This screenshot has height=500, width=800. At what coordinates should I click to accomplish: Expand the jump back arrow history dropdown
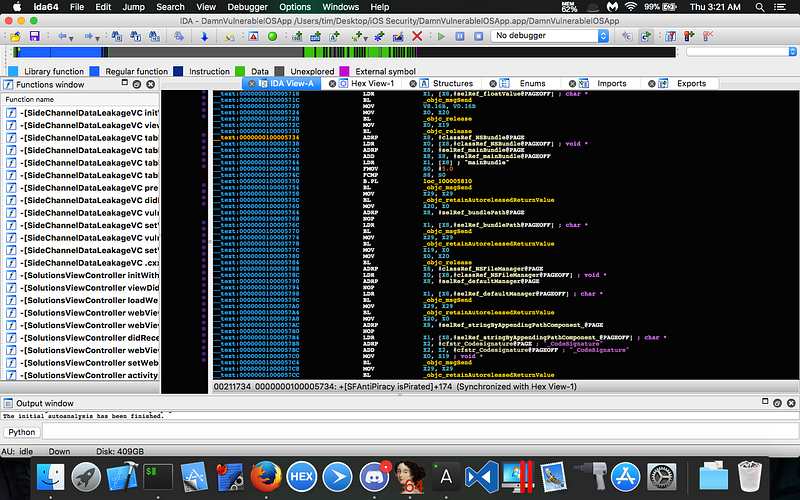pos(72,36)
